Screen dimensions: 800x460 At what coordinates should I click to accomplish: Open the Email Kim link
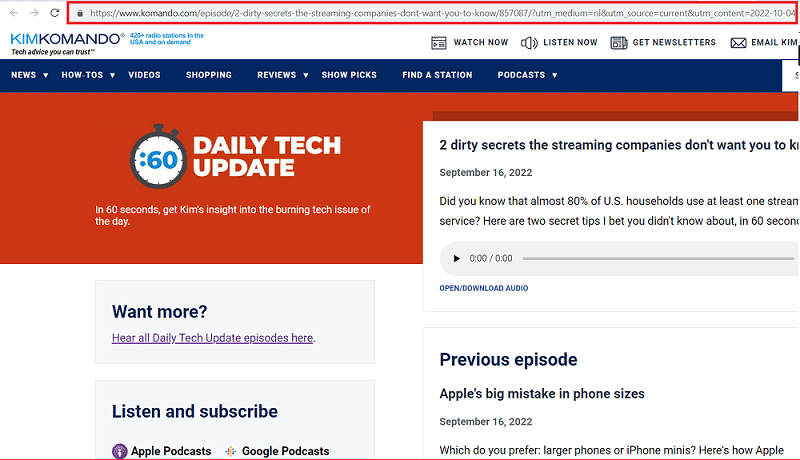774,42
